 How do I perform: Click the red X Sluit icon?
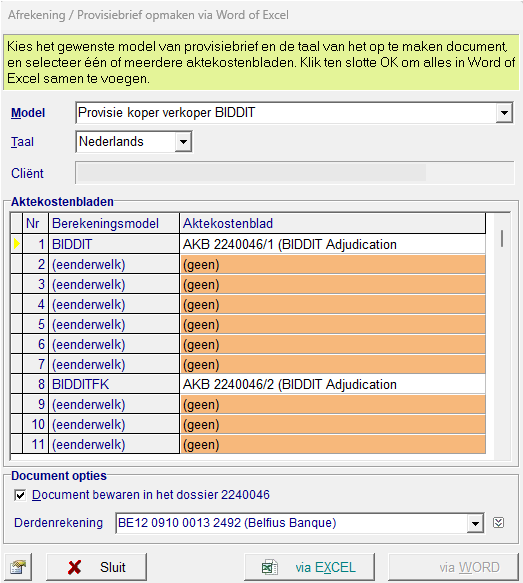[74, 567]
